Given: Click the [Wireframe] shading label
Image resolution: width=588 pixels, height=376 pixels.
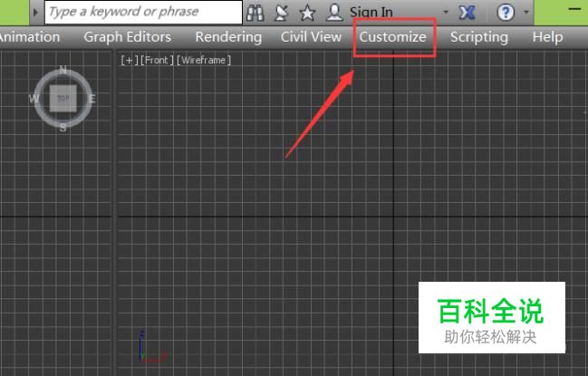Looking at the screenshot, I should click(x=204, y=61).
